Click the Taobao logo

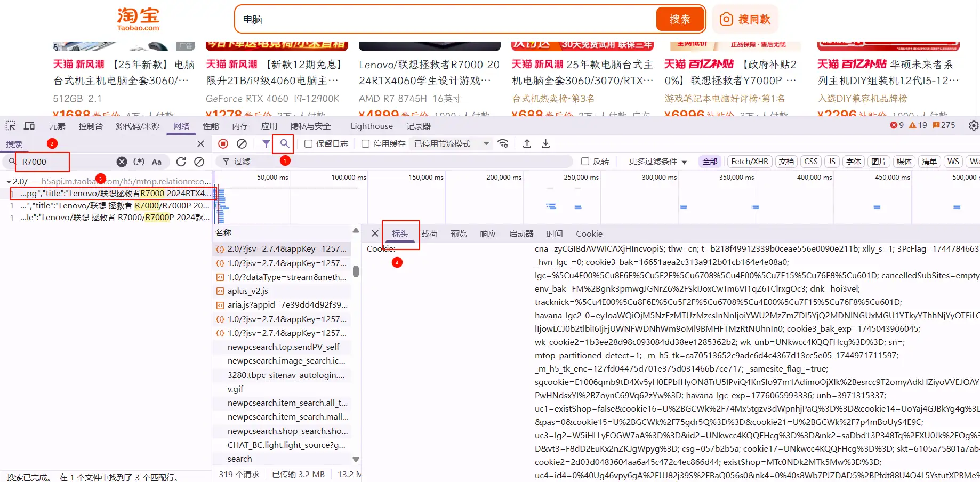(x=138, y=19)
